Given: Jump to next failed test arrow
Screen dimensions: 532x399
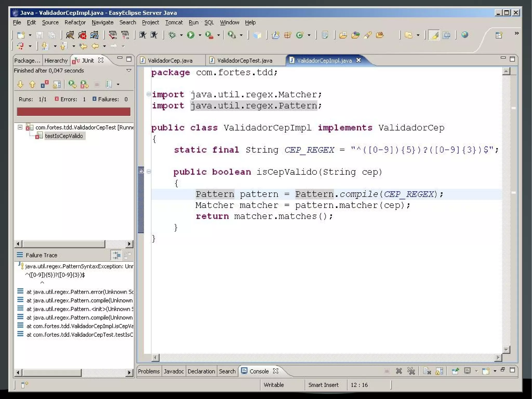Looking at the screenshot, I should click(20, 84).
